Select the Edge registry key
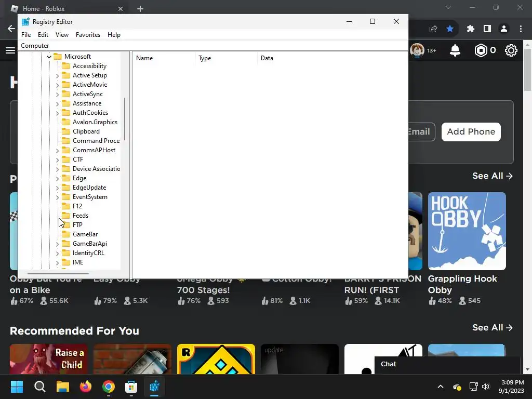This screenshot has width=532, height=399. coord(79,178)
